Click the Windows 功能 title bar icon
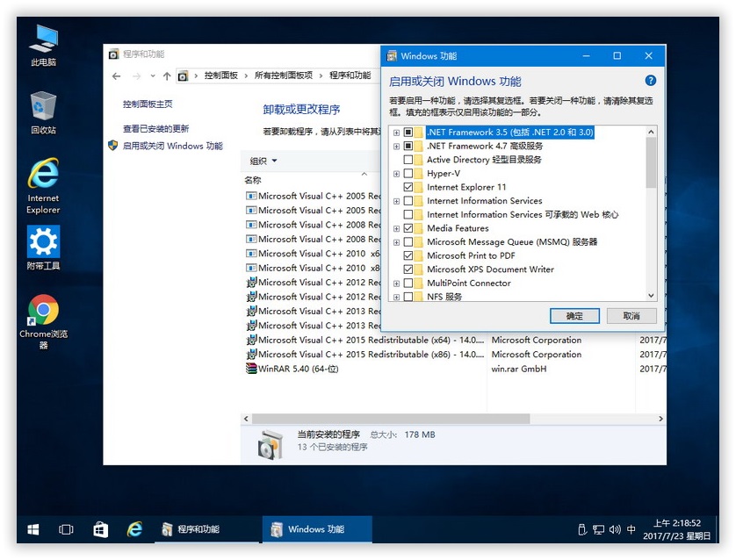The image size is (736, 560). pos(392,56)
